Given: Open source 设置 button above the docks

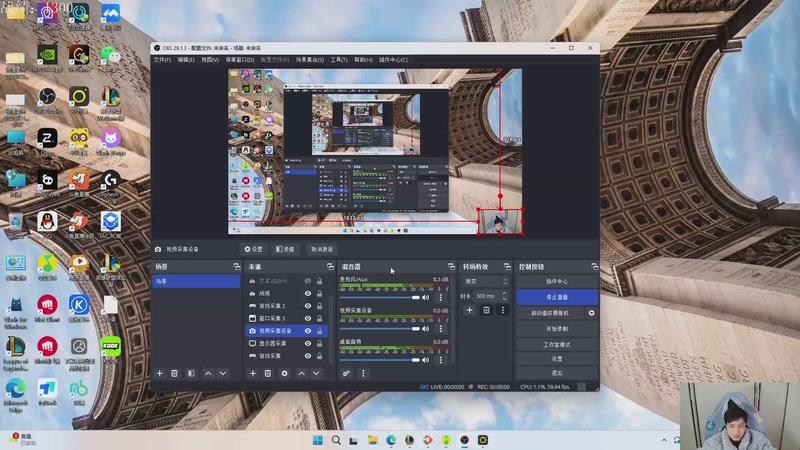Looking at the screenshot, I should [x=254, y=249].
